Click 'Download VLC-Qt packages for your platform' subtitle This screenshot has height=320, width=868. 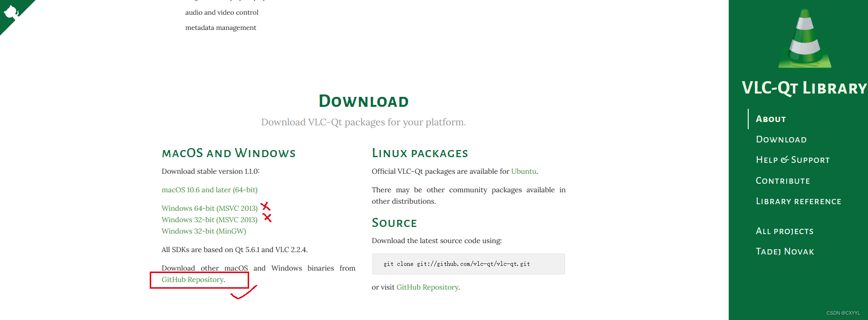pos(364,122)
